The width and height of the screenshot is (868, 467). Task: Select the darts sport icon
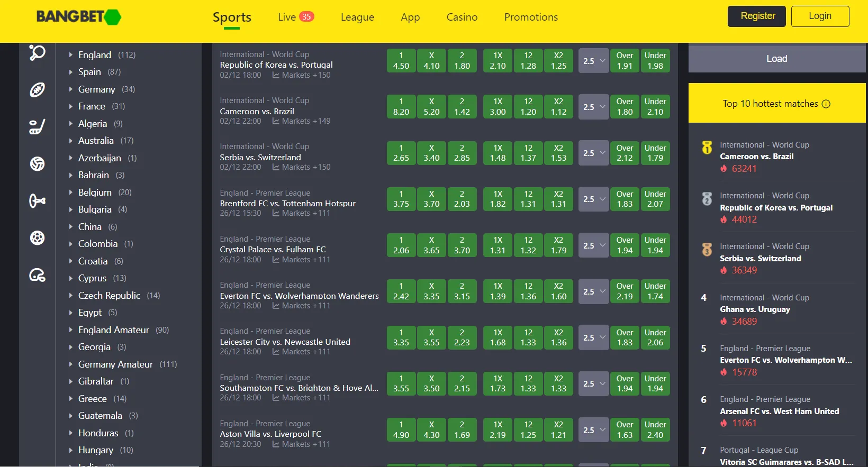pyautogui.click(x=37, y=201)
